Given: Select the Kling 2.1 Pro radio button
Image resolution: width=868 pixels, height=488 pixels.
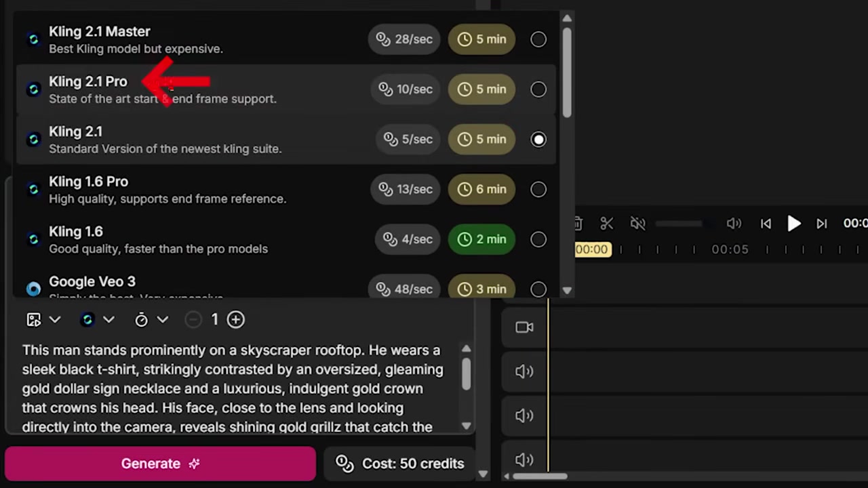Looking at the screenshot, I should coord(538,89).
